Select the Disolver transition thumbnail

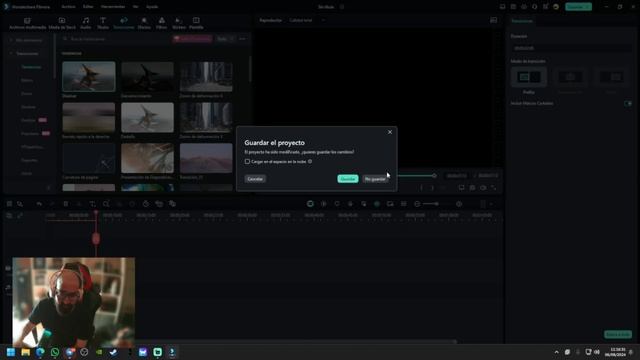click(89, 76)
